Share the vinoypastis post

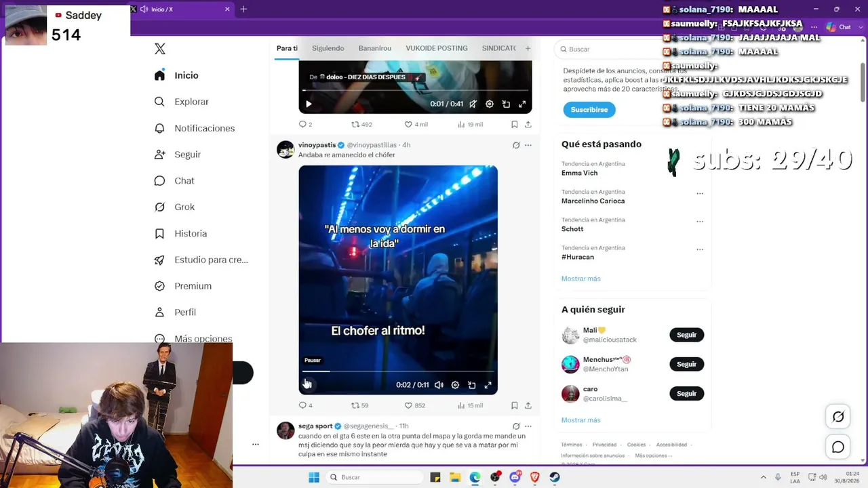pos(528,405)
